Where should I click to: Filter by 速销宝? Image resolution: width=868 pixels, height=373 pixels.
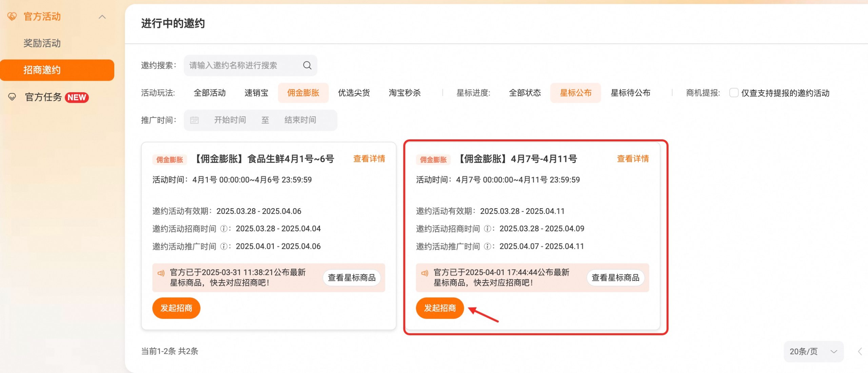[x=256, y=93]
